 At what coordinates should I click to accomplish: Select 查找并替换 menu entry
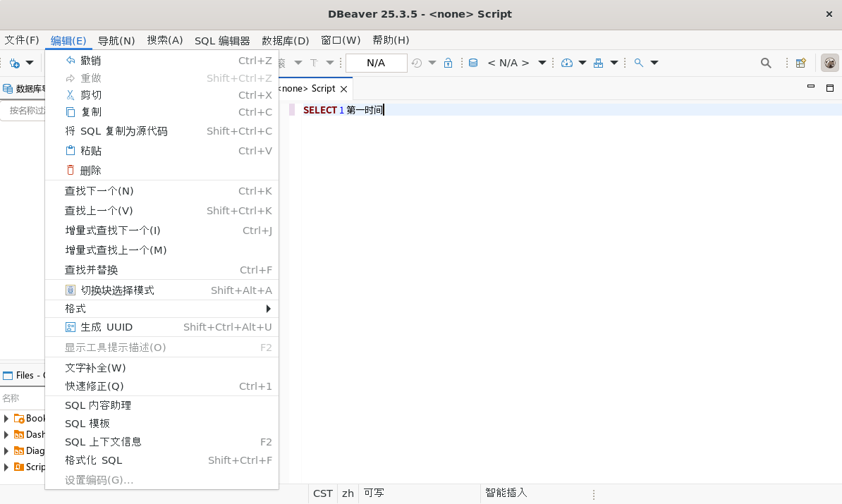[161, 270]
